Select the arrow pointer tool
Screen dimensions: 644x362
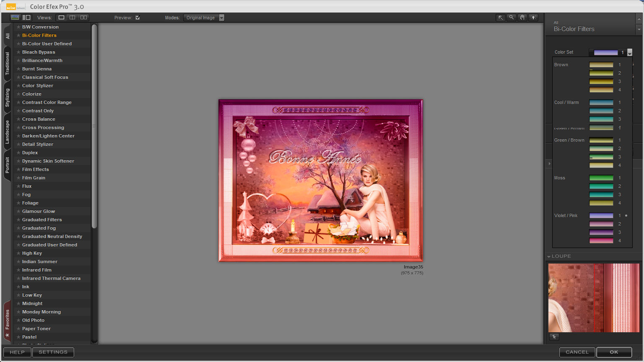[x=500, y=18]
